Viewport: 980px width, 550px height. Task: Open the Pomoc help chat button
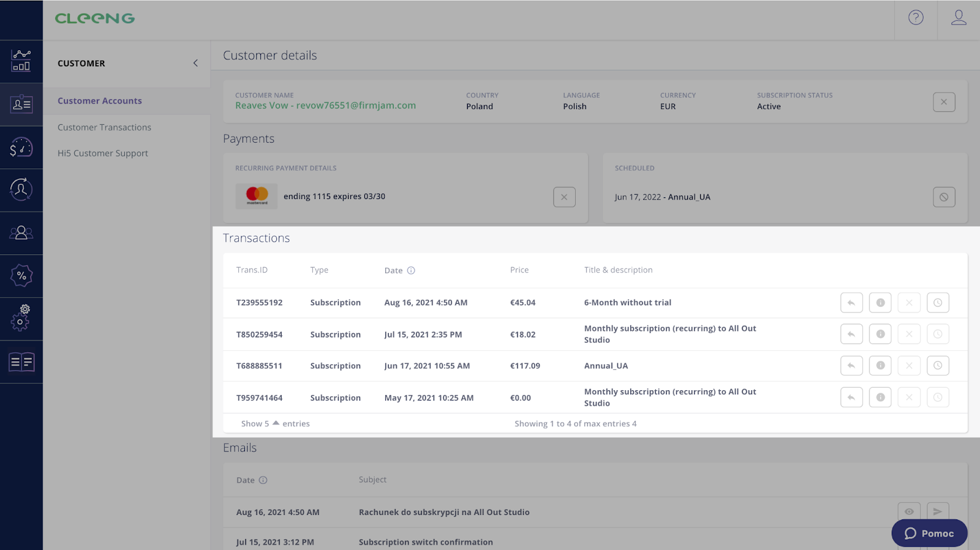pyautogui.click(x=929, y=533)
